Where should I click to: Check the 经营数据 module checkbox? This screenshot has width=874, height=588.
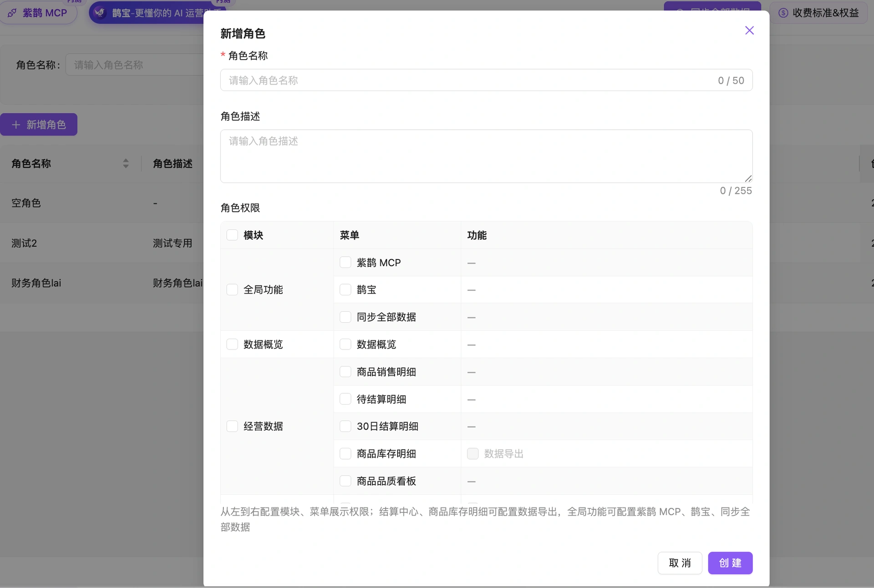pyautogui.click(x=232, y=426)
